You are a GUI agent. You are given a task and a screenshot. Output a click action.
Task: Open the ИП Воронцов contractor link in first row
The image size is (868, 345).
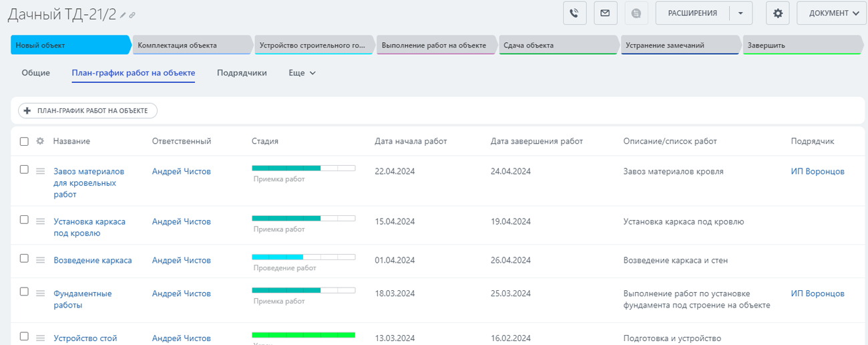(x=817, y=171)
